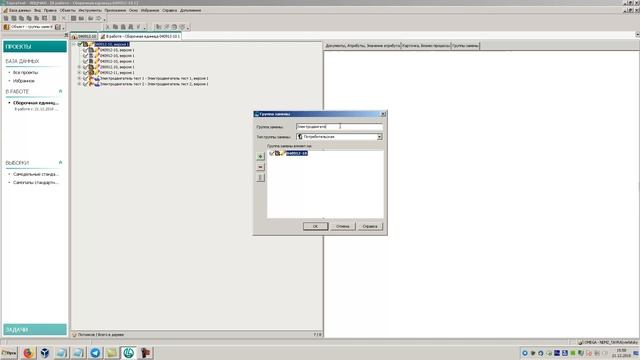The width and height of the screenshot is (640, 360).
Task: Open the Сборочная единица item under В работе
Action: pyautogui.click(x=36, y=103)
